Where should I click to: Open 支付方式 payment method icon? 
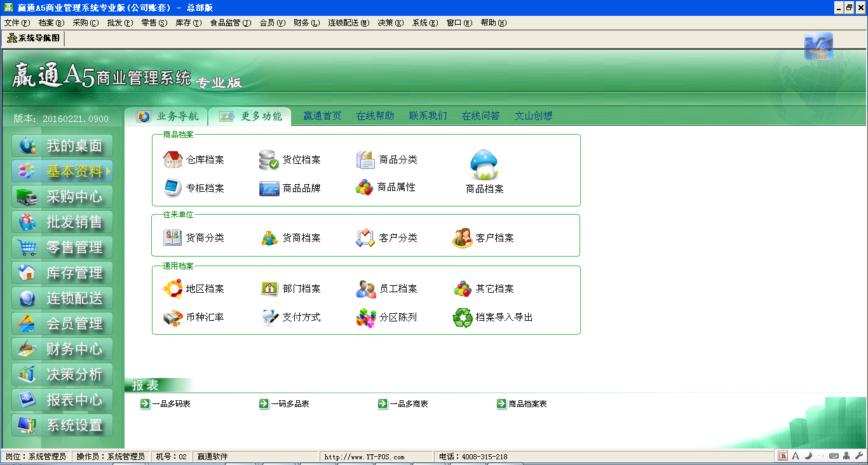(269, 317)
